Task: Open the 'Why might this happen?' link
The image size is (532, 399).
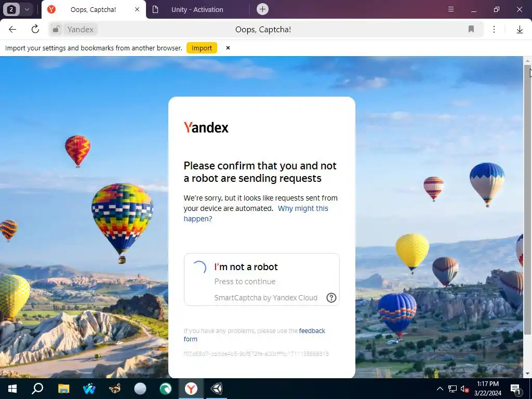Action: [256, 214]
